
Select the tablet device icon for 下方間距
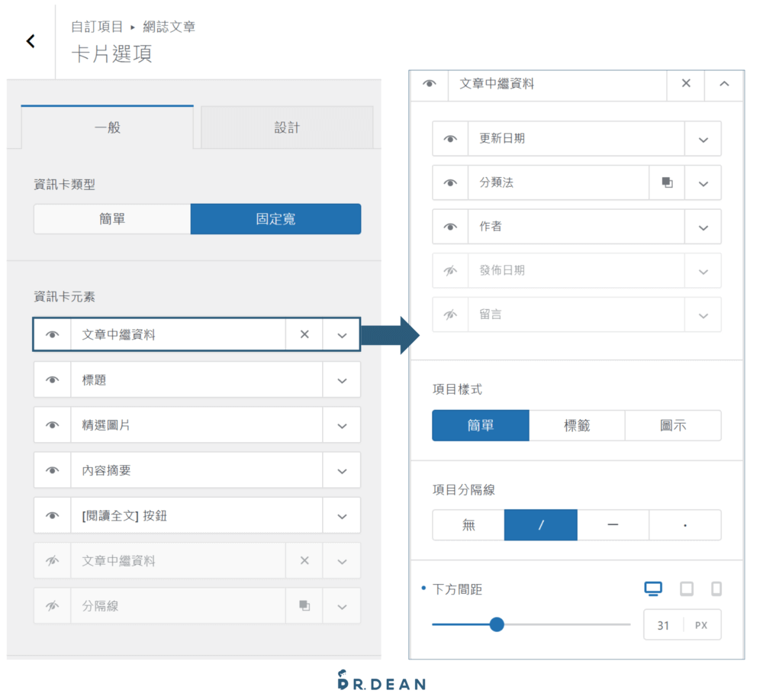coord(686,589)
